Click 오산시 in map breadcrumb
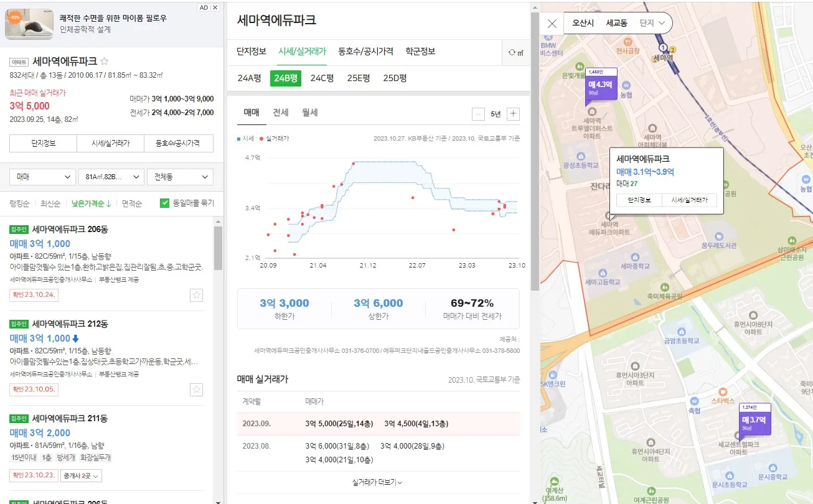Screen dimensions: 813x504 (x=583, y=23)
